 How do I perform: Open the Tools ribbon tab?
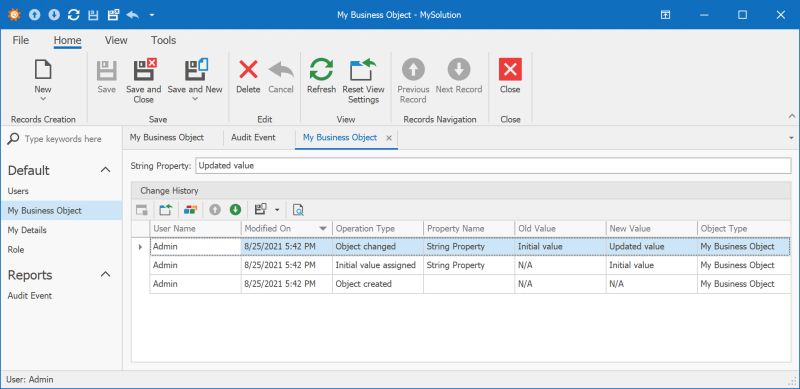[x=163, y=40]
